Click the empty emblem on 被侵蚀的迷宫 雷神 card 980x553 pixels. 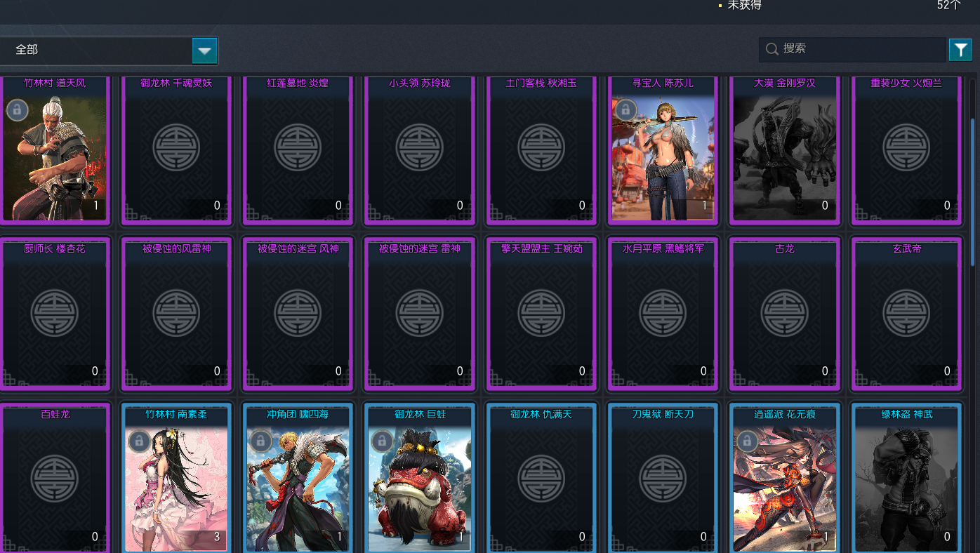pos(420,313)
